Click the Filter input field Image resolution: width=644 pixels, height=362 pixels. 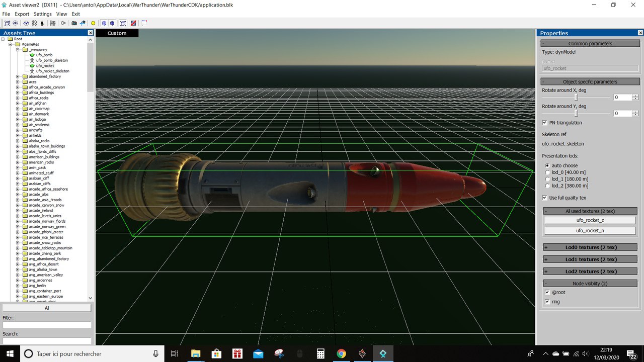click(x=47, y=325)
